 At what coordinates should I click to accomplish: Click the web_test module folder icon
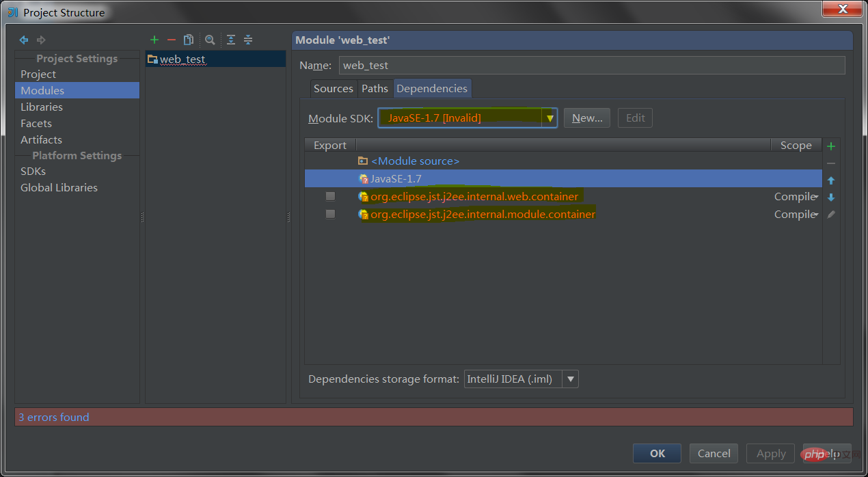coord(152,59)
